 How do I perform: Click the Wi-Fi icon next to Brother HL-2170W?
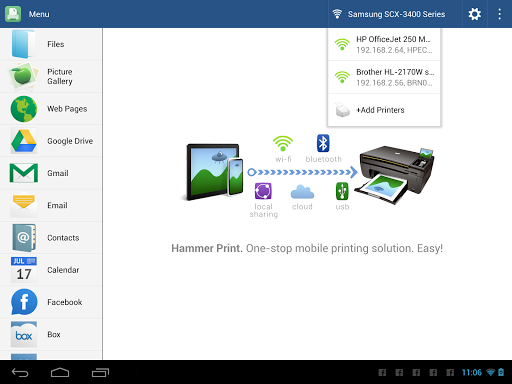point(342,77)
